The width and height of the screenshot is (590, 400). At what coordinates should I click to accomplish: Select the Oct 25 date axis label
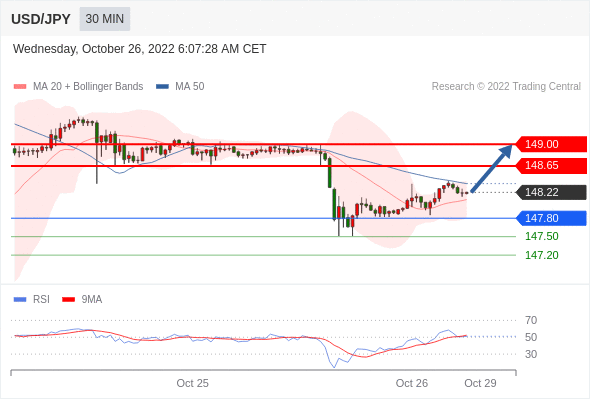click(x=192, y=383)
